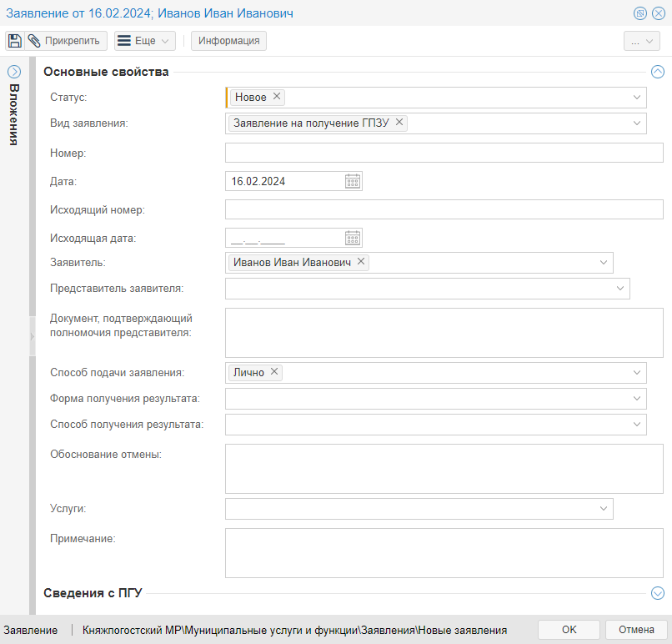Open the Услуги dropdown list

pos(604,508)
